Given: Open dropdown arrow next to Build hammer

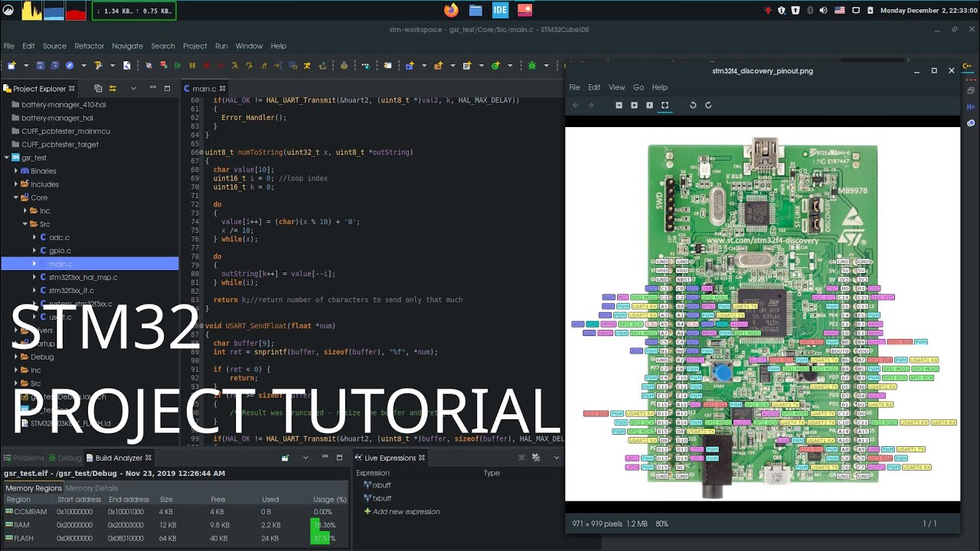Looking at the screenshot, I should pyautogui.click(x=113, y=66).
